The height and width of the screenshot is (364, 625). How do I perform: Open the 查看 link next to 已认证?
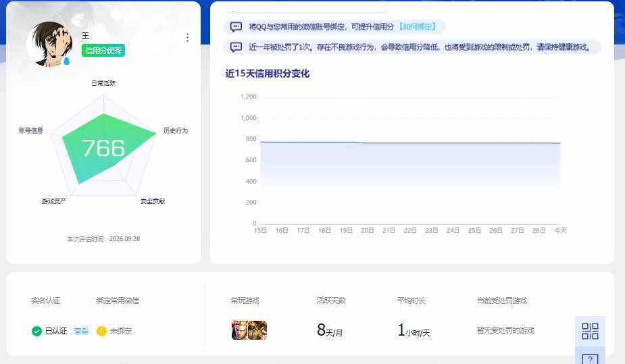[81, 331]
